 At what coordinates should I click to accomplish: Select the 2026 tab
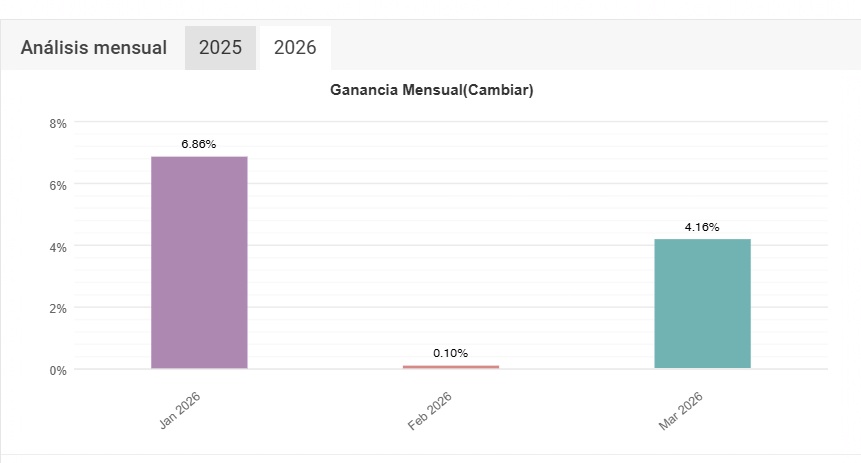(x=295, y=48)
